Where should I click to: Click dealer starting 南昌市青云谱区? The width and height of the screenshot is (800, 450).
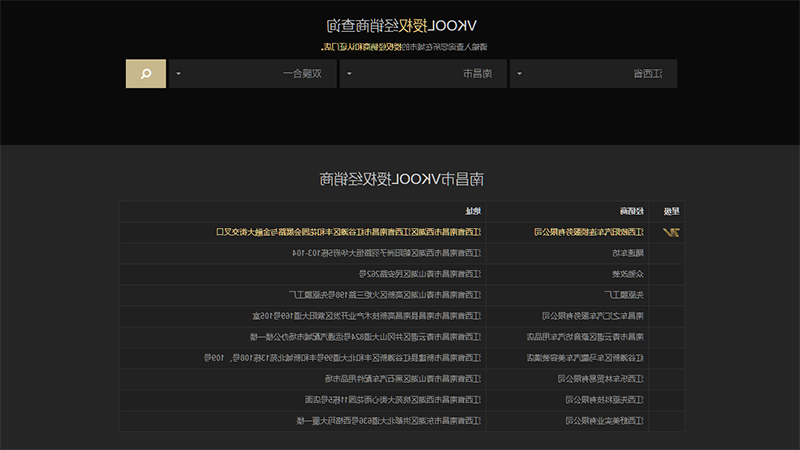tap(585, 337)
